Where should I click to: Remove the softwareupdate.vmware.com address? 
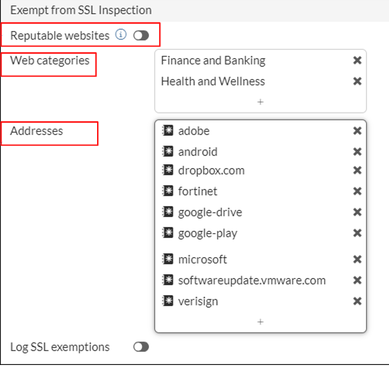pos(357,280)
